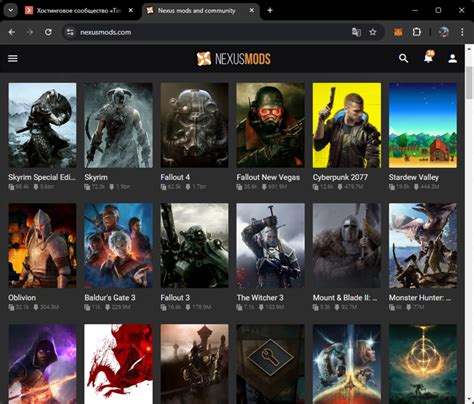Close the Хостинговое сообщество tab
The width and height of the screenshot is (474, 404).
tap(131, 10)
